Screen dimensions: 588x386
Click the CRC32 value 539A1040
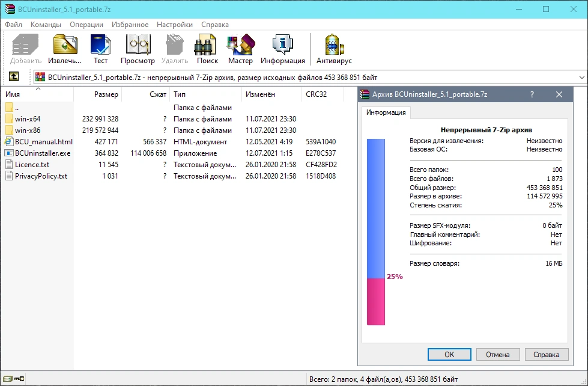tap(321, 142)
